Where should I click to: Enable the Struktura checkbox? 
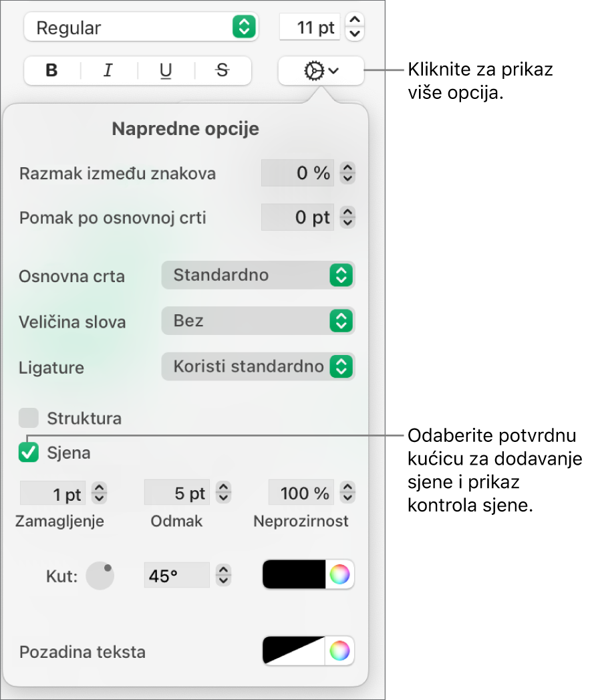click(x=28, y=418)
